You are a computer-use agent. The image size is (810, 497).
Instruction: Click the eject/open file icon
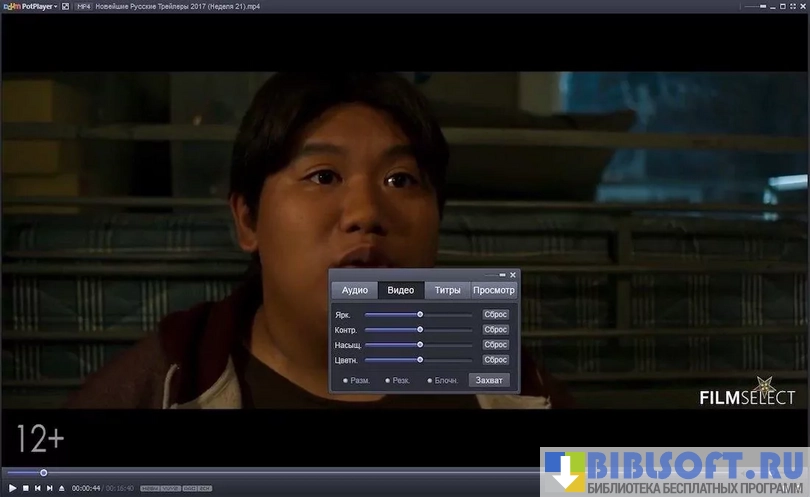click(x=61, y=488)
